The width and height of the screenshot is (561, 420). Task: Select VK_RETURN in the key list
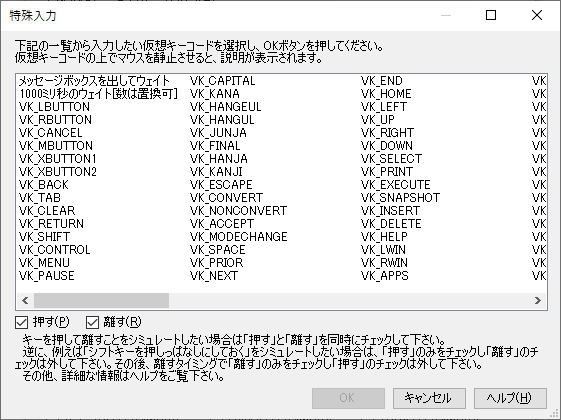(51, 224)
